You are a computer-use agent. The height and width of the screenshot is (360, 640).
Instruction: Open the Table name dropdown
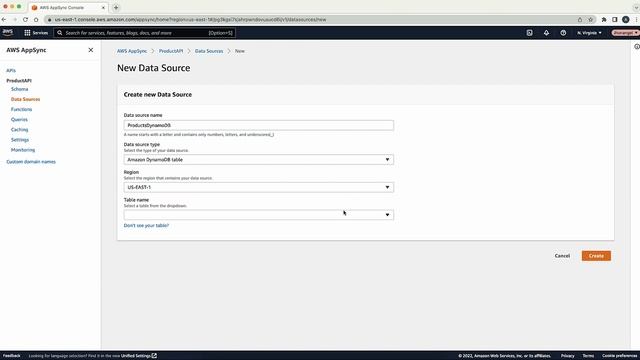(259, 215)
